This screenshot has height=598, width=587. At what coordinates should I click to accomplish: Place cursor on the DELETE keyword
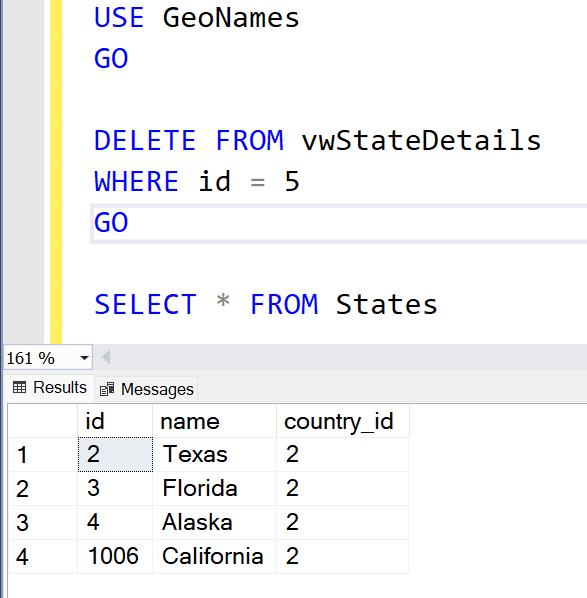(145, 140)
